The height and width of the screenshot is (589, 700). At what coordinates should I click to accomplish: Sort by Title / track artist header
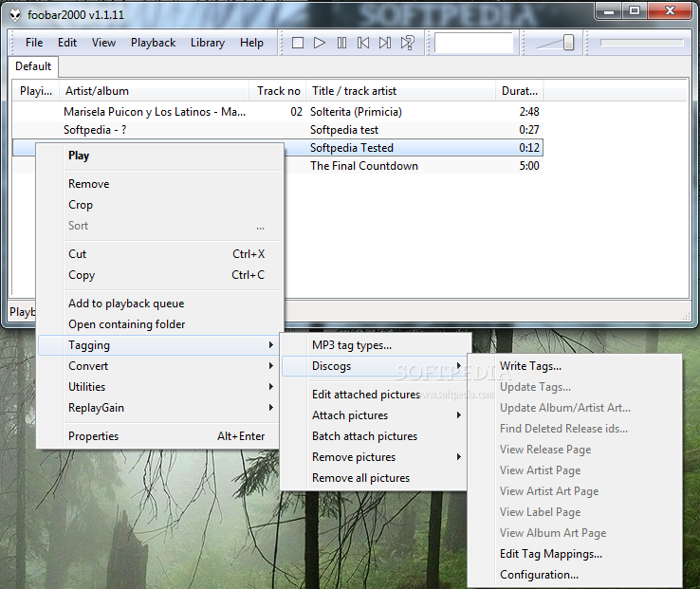pyautogui.click(x=401, y=91)
